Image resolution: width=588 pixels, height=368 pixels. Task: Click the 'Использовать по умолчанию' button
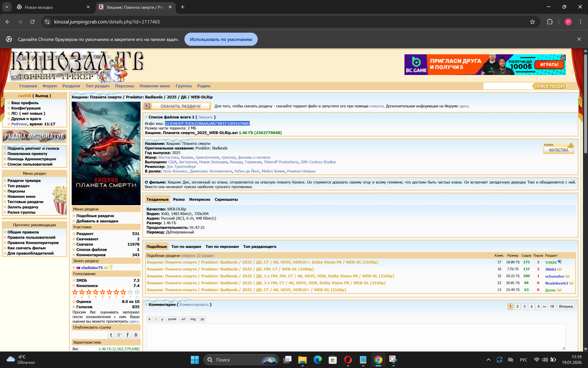coord(221,39)
